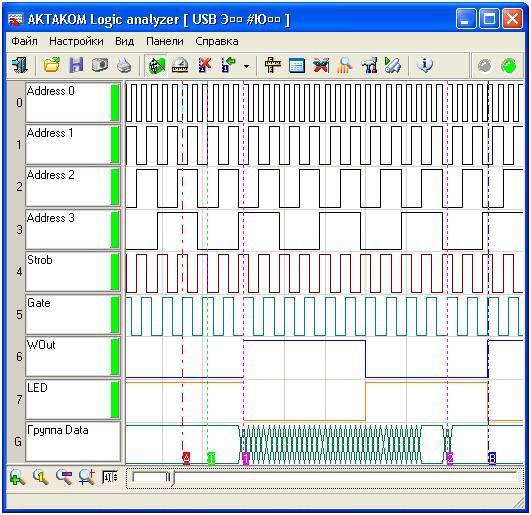Open the ruler measurements tool icon
531x515 pixels.
click(x=273, y=65)
